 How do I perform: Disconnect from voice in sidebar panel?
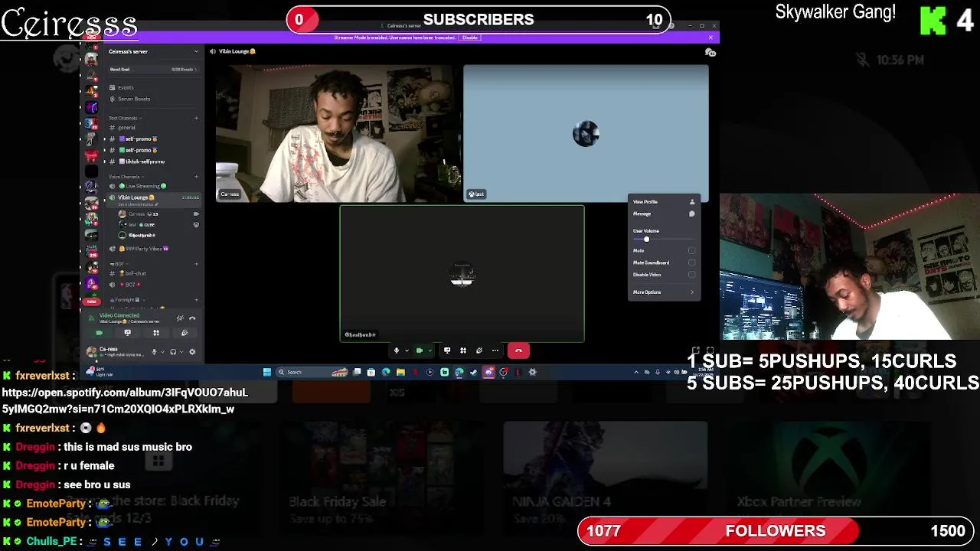192,318
